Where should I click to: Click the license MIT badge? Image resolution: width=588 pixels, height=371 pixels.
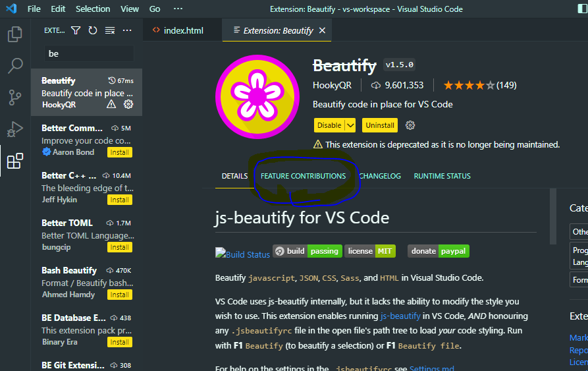coord(370,251)
